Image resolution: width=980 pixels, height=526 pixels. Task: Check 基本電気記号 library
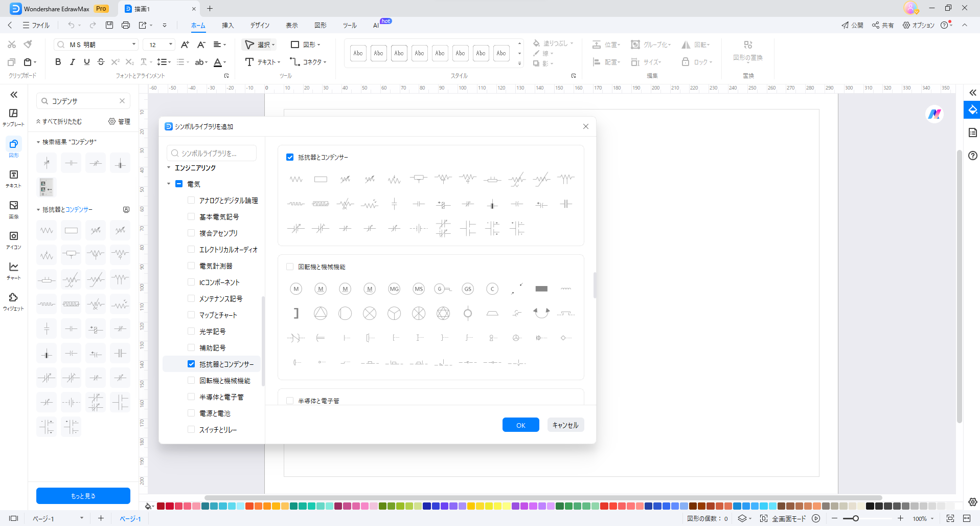click(x=191, y=216)
